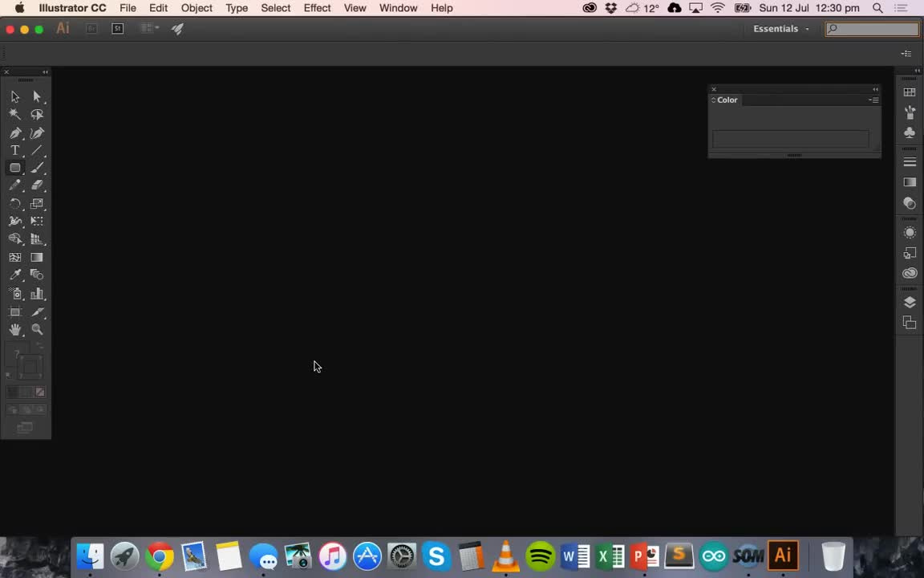This screenshot has width=924, height=578.
Task: Collapse the Color panel double arrow
Action: [875, 89]
